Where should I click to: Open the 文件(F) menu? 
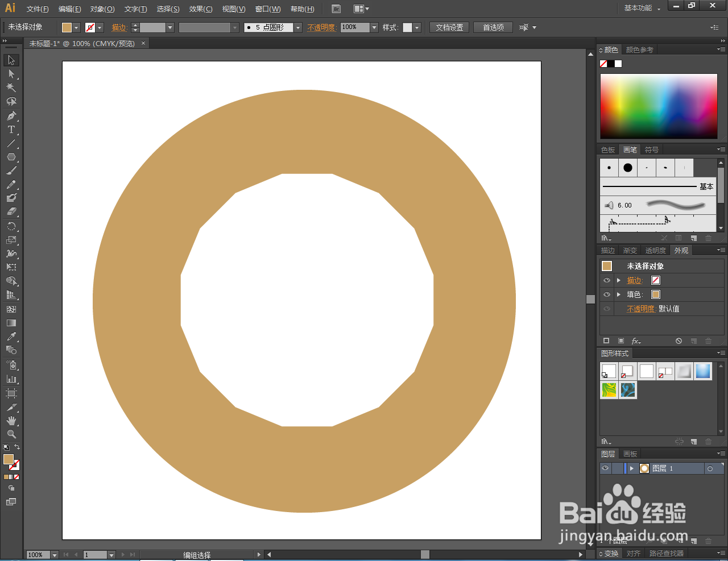tap(38, 9)
